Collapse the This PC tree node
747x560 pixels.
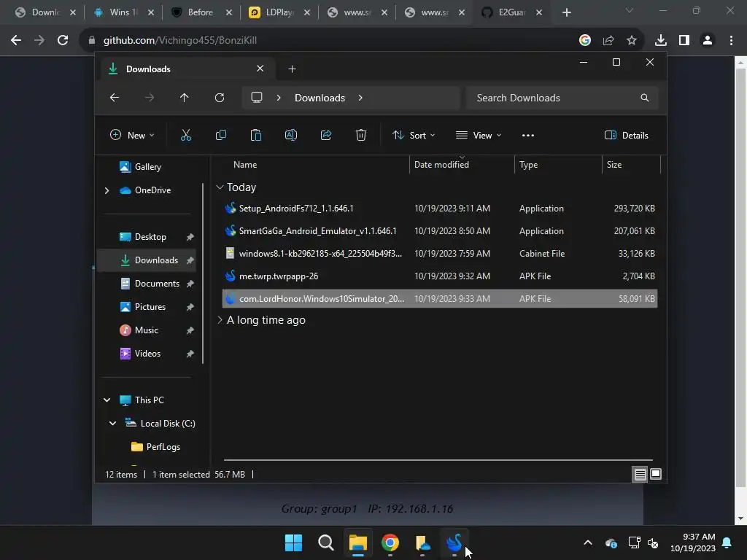(x=107, y=400)
